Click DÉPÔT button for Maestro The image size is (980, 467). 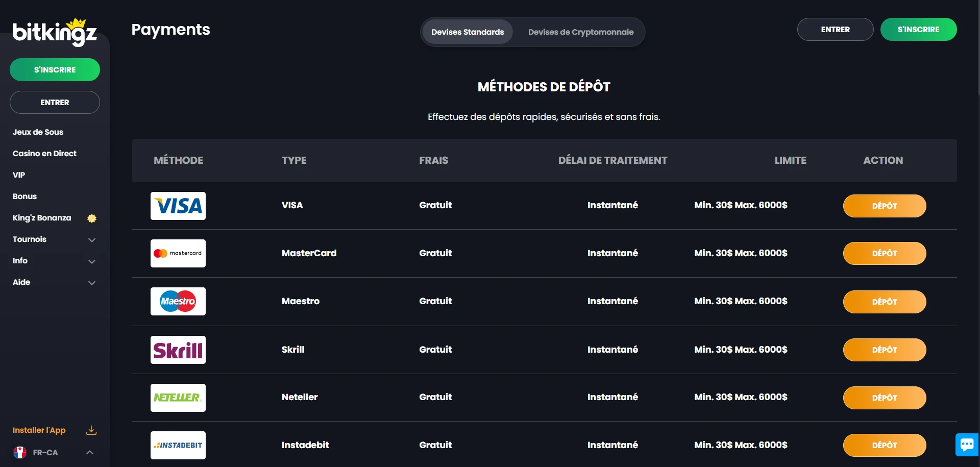coord(885,302)
